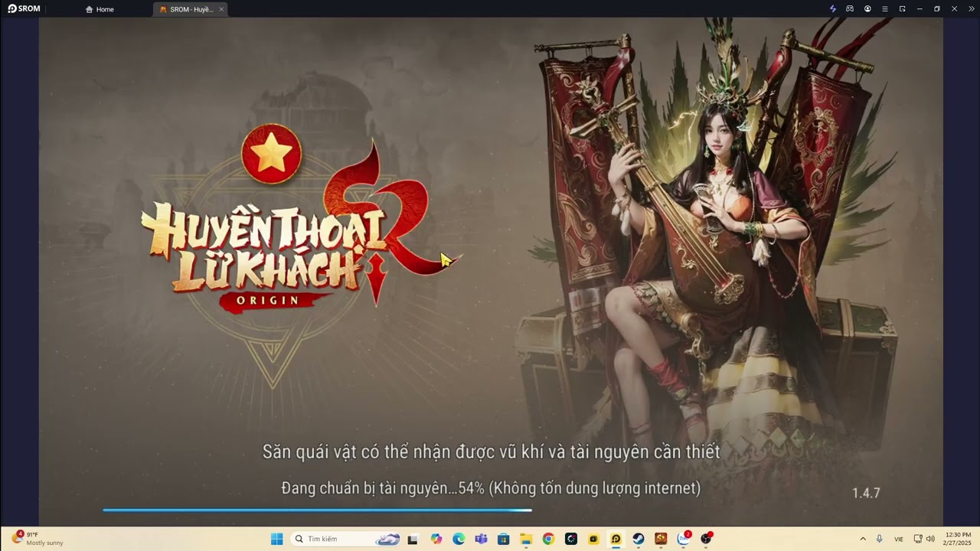Open Microsoft Teams from the taskbar
Screen dimensions: 980x551
tap(481, 539)
